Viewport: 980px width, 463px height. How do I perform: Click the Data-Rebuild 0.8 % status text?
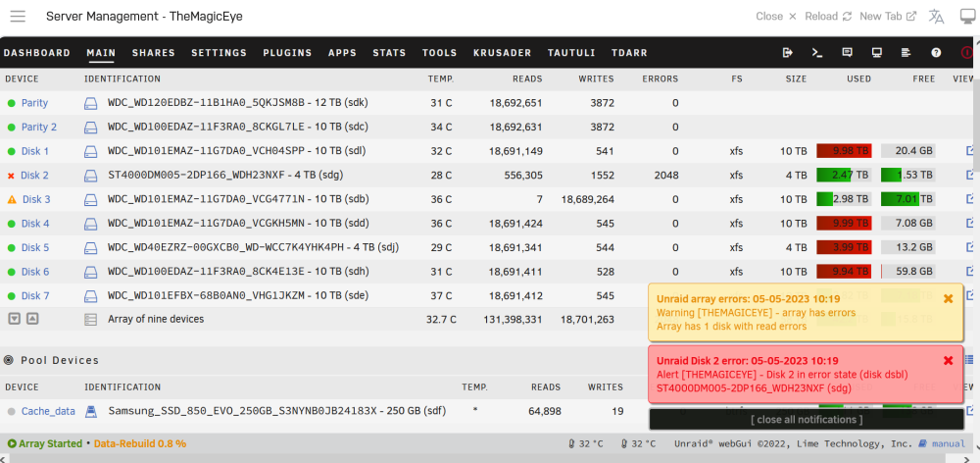(x=140, y=443)
